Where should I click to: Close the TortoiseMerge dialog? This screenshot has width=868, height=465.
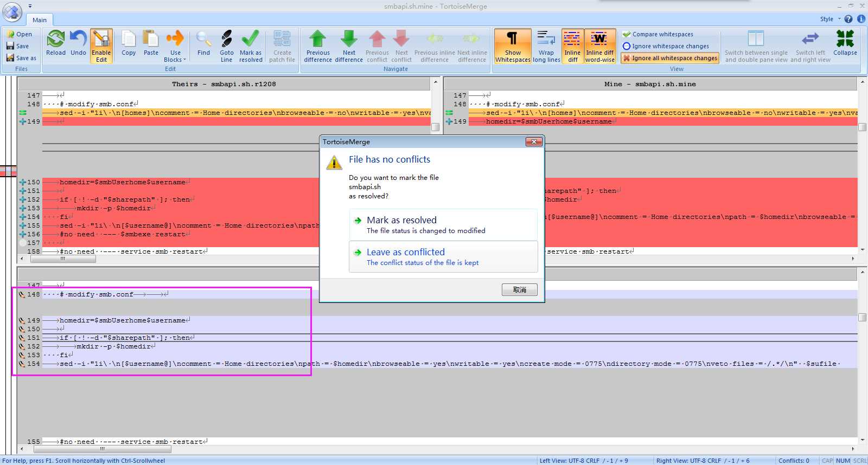point(534,141)
